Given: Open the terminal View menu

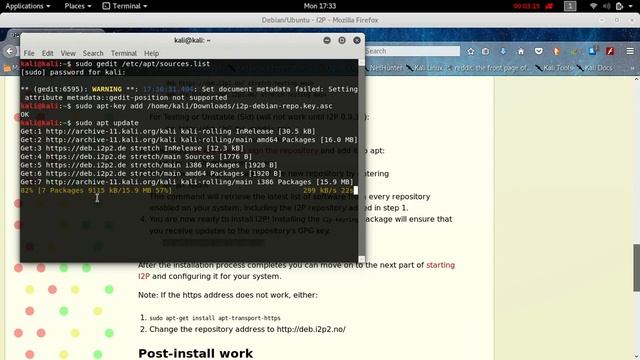Looking at the screenshot, I should coord(68,53).
